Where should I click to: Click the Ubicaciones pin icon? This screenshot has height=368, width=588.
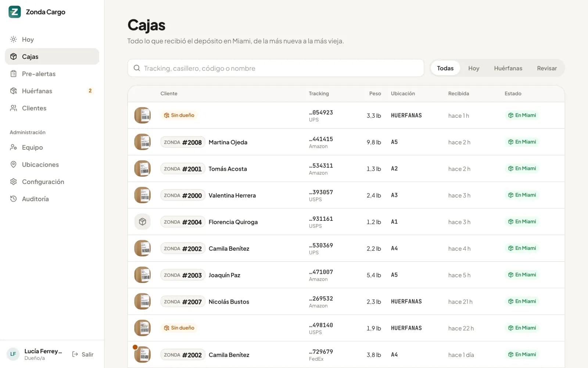[14, 164]
